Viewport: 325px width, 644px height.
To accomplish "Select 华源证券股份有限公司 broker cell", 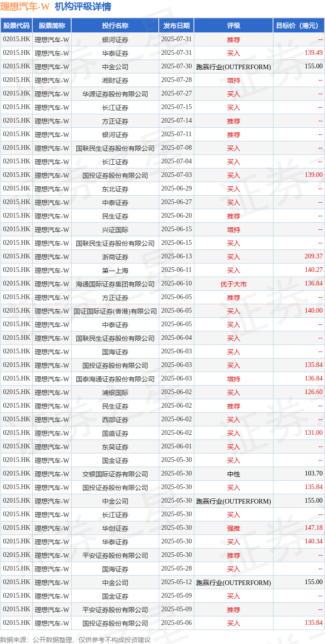I will [x=115, y=94].
